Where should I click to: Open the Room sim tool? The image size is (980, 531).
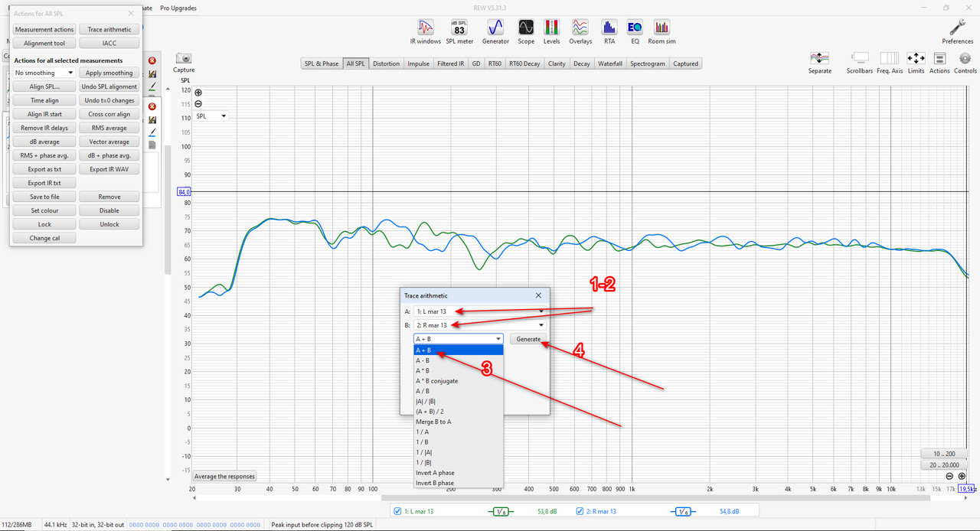(x=661, y=31)
